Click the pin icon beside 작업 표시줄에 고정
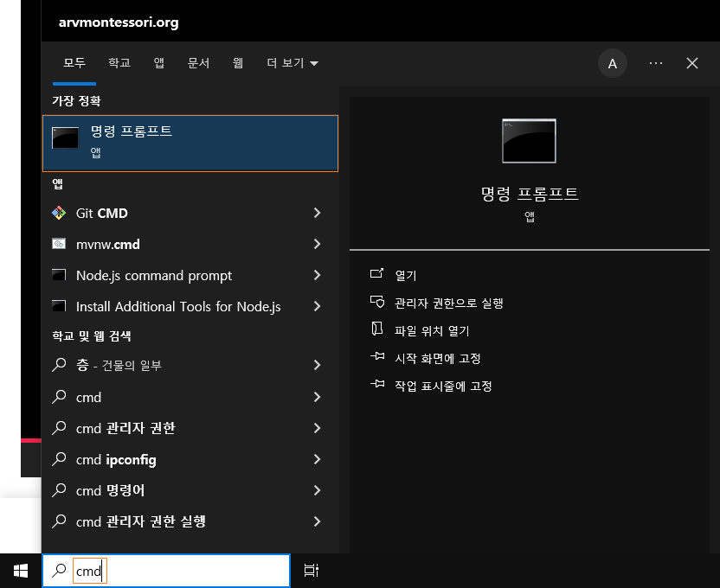Viewport: 720px width, 588px height. 377,383
